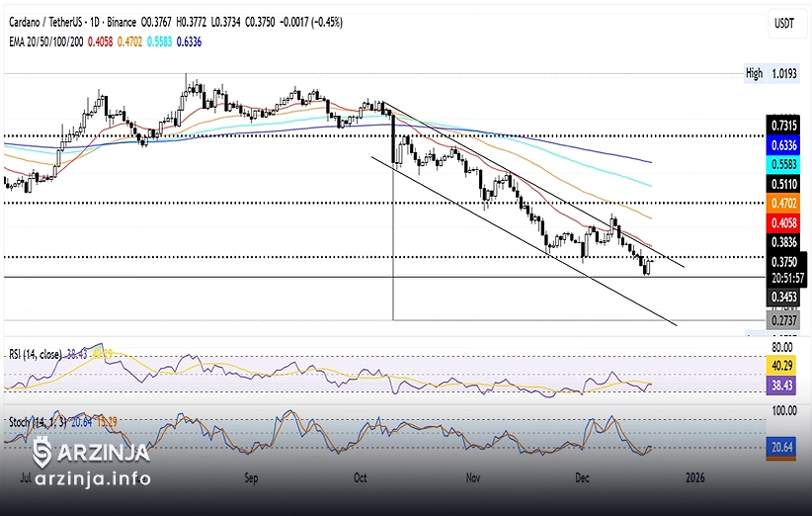Click the ARZINJA logo icon
Viewport: 812px width, 516px height.
click(42, 452)
